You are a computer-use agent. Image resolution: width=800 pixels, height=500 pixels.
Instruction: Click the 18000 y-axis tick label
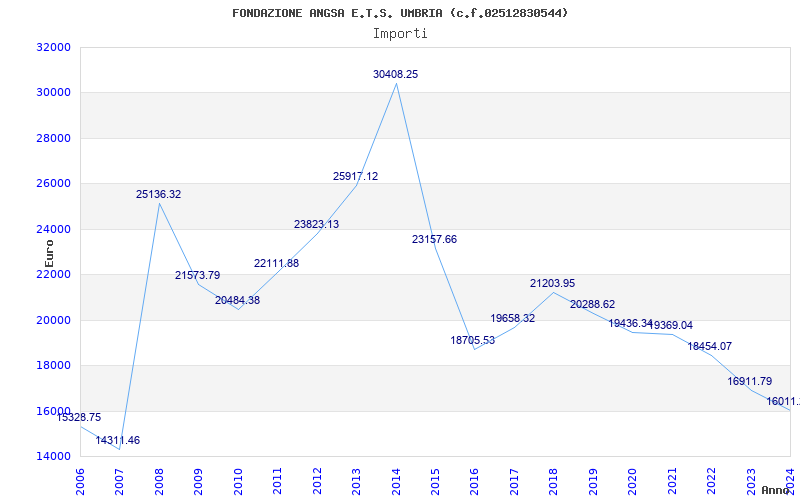pyautogui.click(x=53, y=366)
